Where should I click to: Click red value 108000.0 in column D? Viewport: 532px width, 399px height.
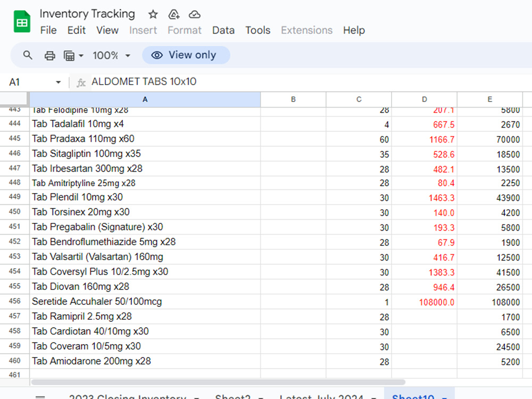click(437, 302)
